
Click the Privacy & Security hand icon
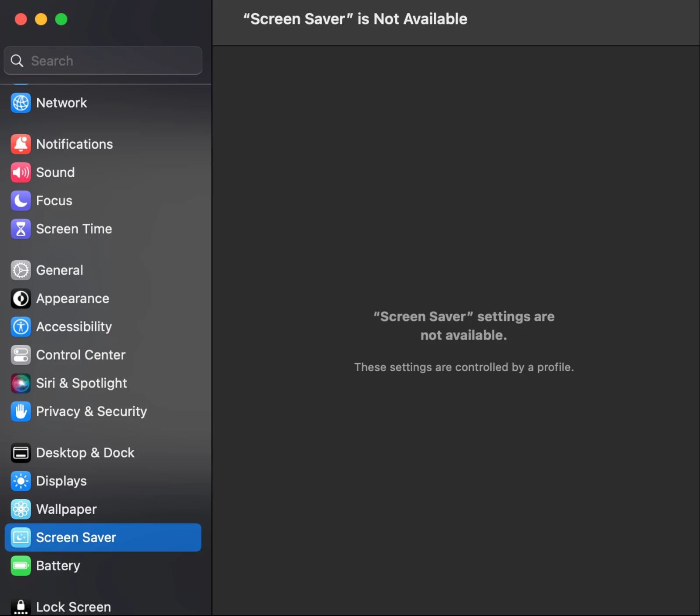pos(21,412)
